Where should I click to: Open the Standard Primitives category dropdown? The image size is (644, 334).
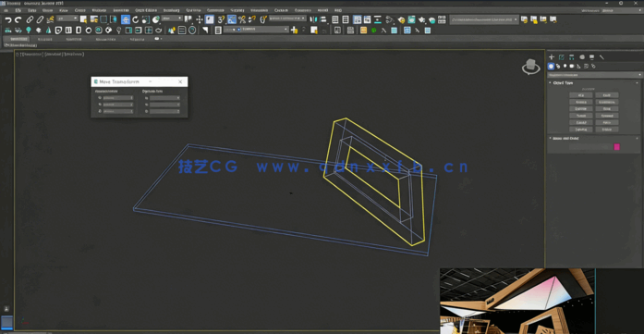click(595, 75)
